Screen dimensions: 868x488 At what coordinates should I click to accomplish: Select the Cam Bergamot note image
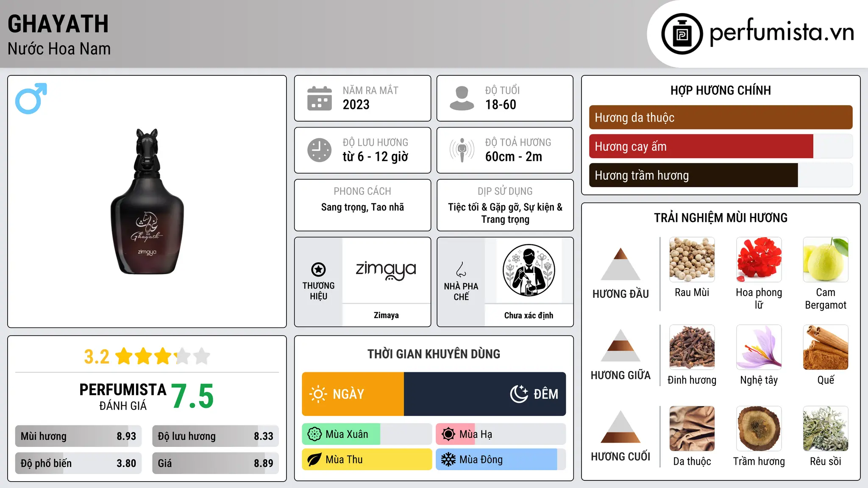826,260
